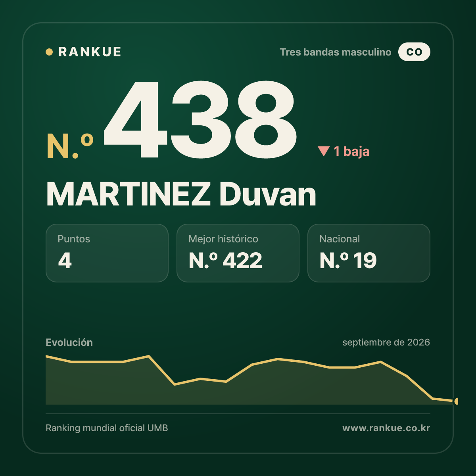Click the large rank number 438
Viewport: 476px width, 476px height.
200,119
